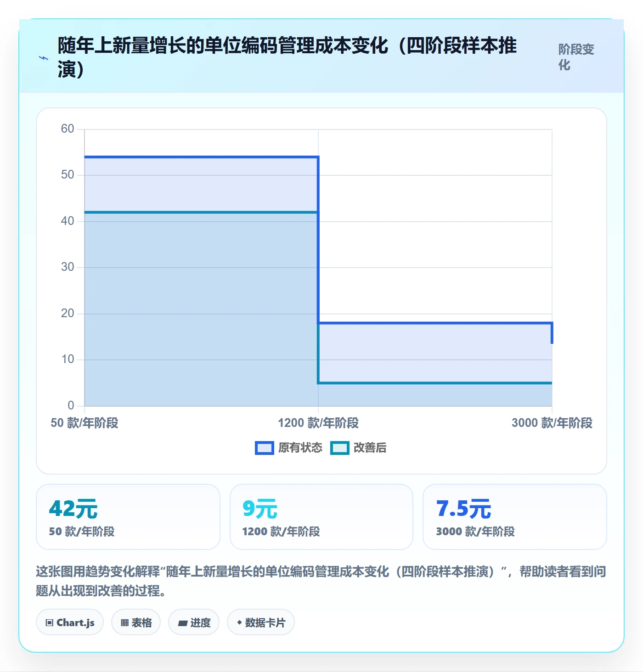643x672 pixels.
Task: Select the Chart.js tag chip
Action: (70, 622)
